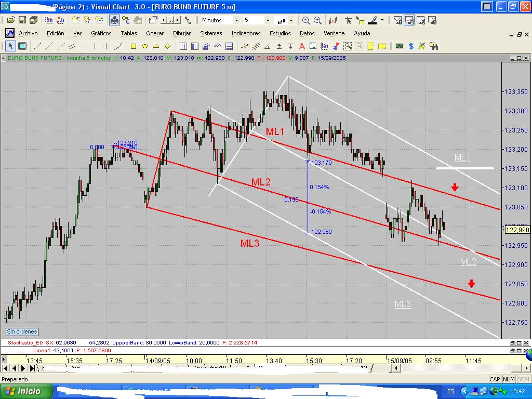This screenshot has width=532, height=399.
Task: Click the Stochastic_ED indicator label
Action: (25, 343)
